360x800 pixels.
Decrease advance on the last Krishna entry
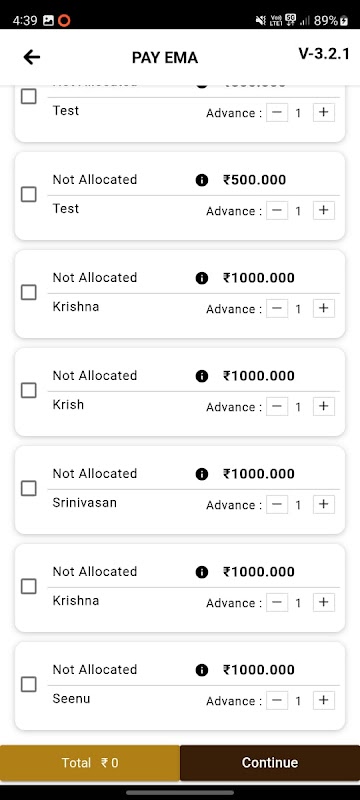point(277,602)
